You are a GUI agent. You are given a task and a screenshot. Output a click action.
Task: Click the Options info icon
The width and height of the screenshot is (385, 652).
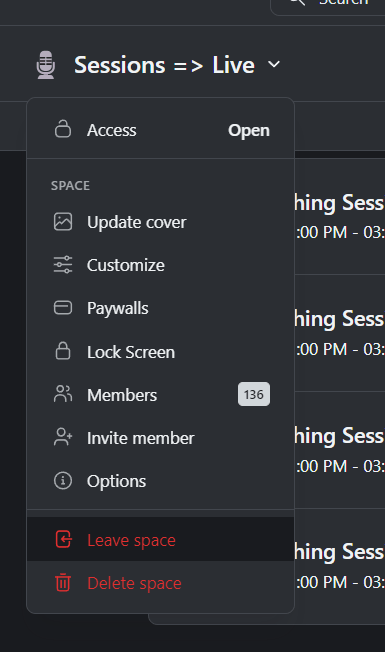63,481
